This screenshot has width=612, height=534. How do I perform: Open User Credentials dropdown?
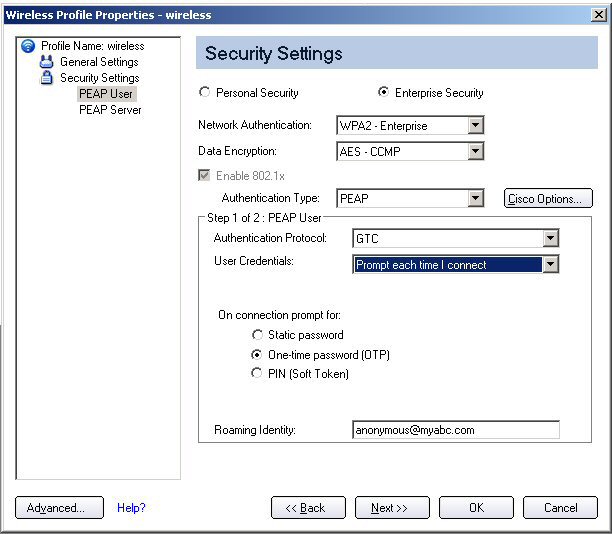pos(550,265)
